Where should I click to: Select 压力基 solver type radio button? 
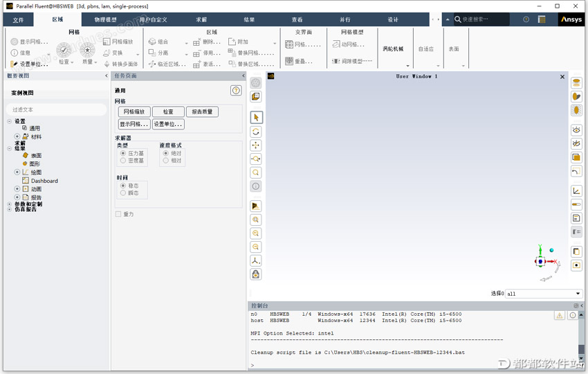pos(123,153)
